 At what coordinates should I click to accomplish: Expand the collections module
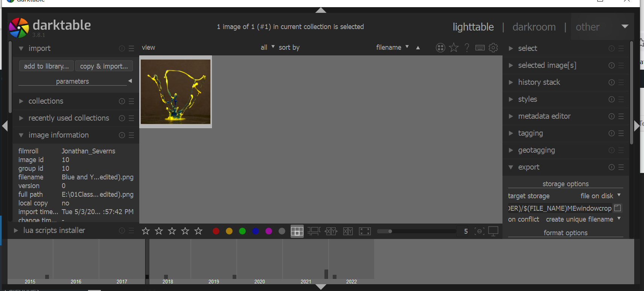[46, 101]
